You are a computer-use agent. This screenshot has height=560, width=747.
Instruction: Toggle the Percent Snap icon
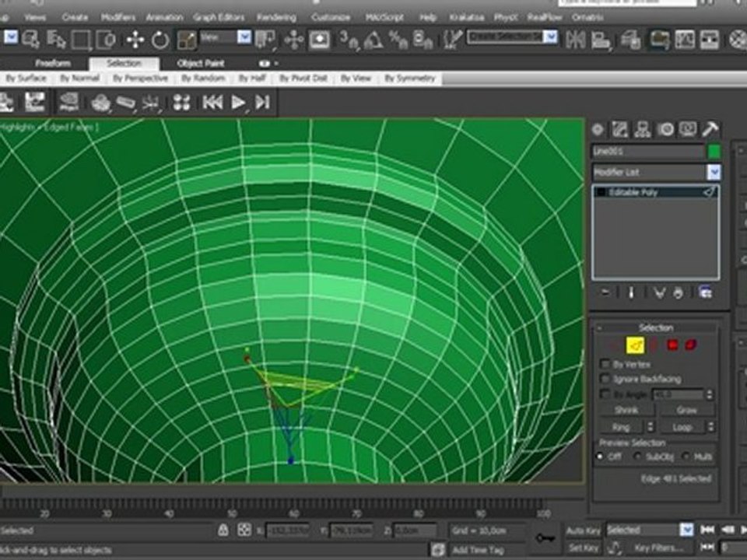(x=398, y=40)
